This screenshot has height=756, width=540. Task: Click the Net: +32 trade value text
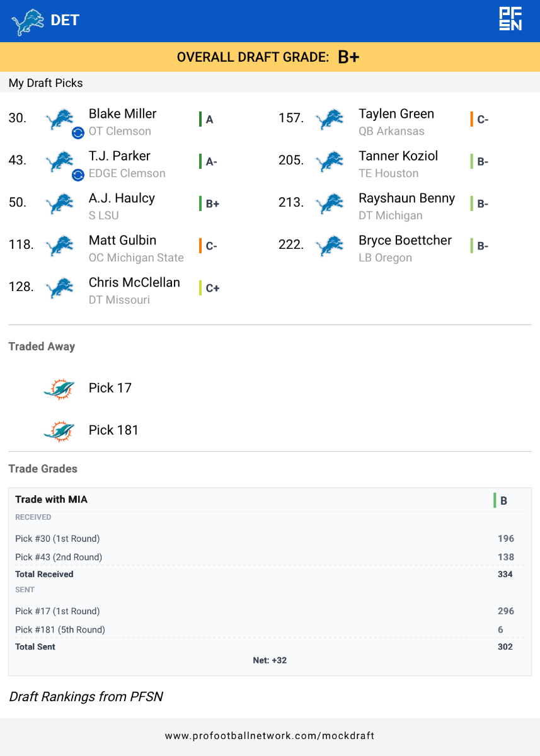point(270,660)
